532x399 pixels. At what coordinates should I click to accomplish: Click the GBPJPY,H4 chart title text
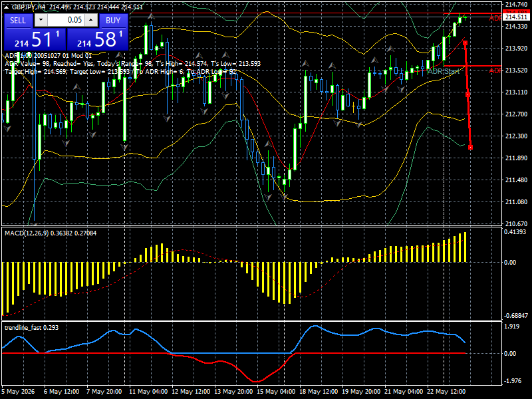(x=28, y=7)
